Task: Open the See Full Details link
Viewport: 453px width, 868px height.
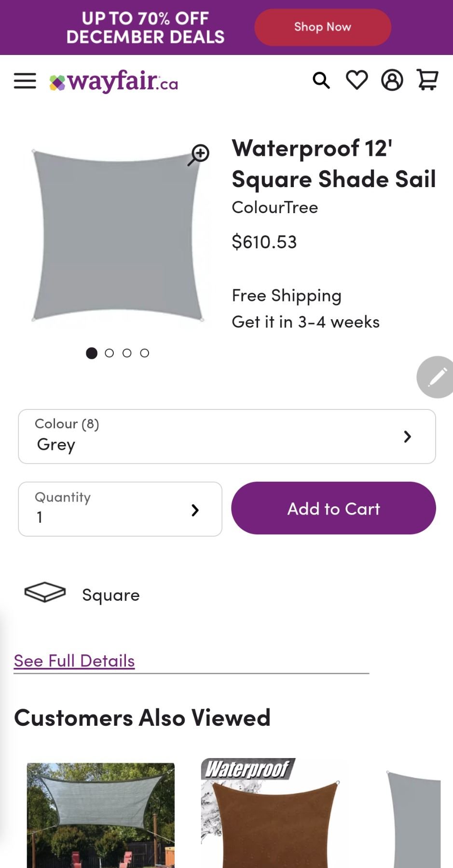Action: [x=74, y=661]
